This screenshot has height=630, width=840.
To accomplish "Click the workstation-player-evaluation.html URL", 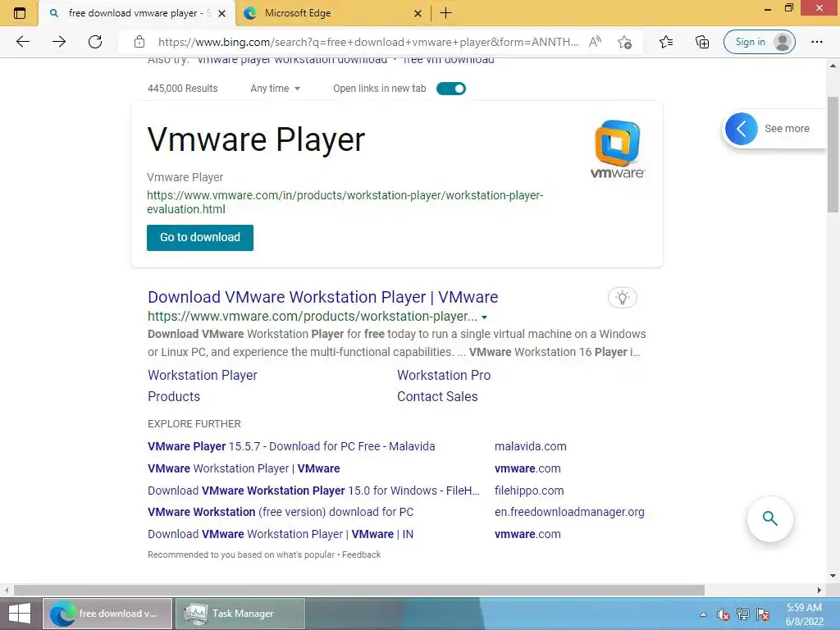I will click(345, 202).
